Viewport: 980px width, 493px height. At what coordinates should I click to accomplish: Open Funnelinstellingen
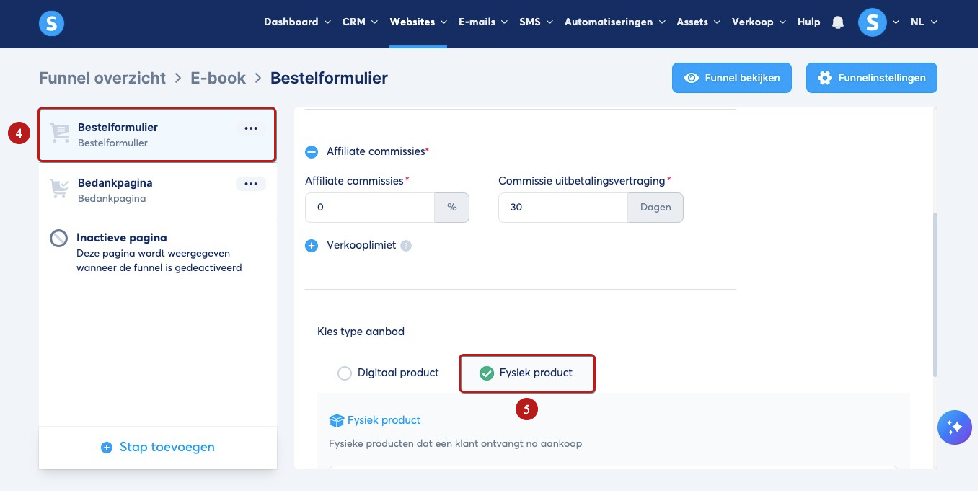tap(871, 78)
